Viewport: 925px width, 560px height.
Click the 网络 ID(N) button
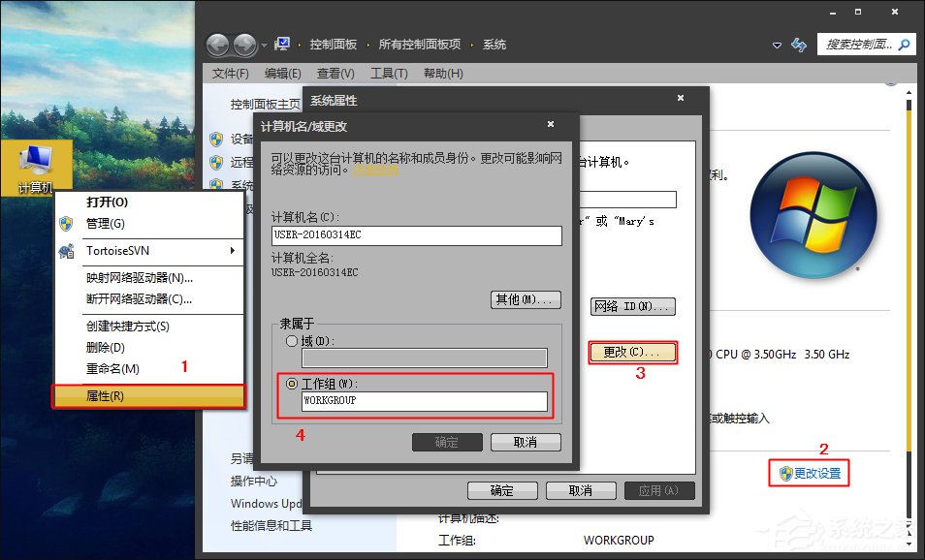[x=632, y=306]
